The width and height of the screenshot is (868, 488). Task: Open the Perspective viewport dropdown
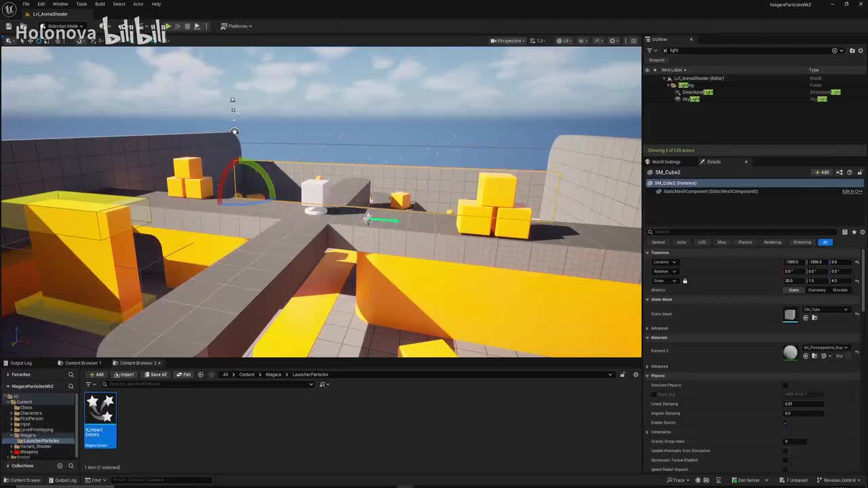click(x=507, y=41)
